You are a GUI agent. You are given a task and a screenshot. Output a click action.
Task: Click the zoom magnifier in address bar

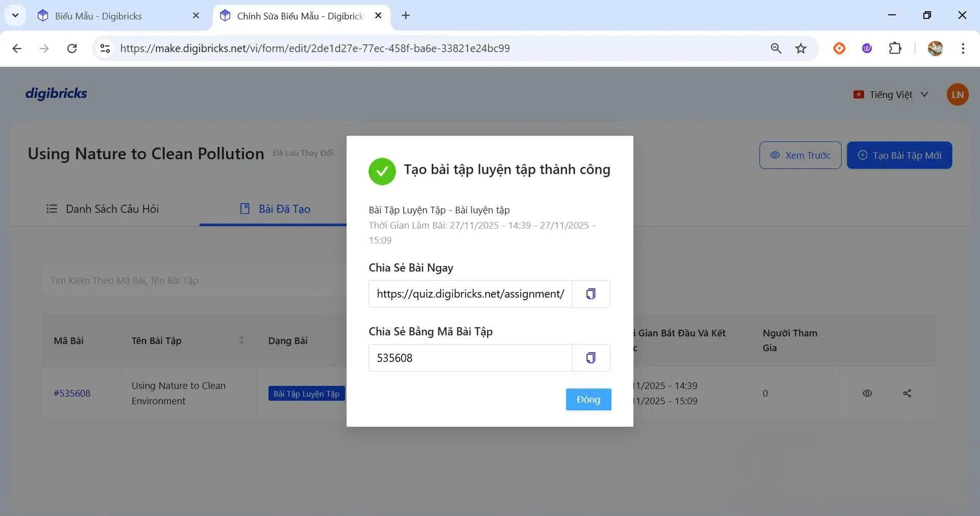(x=775, y=48)
